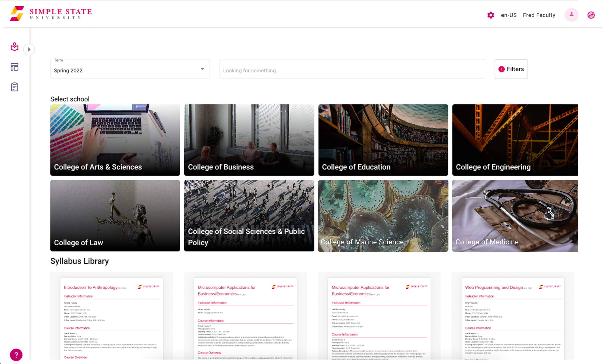Click the account switch icon in top-right corner
Viewport: 602px width, 364px height.
[x=591, y=15]
